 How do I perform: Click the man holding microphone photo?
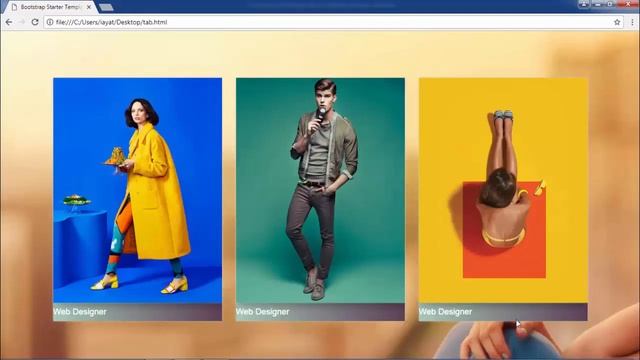320,190
